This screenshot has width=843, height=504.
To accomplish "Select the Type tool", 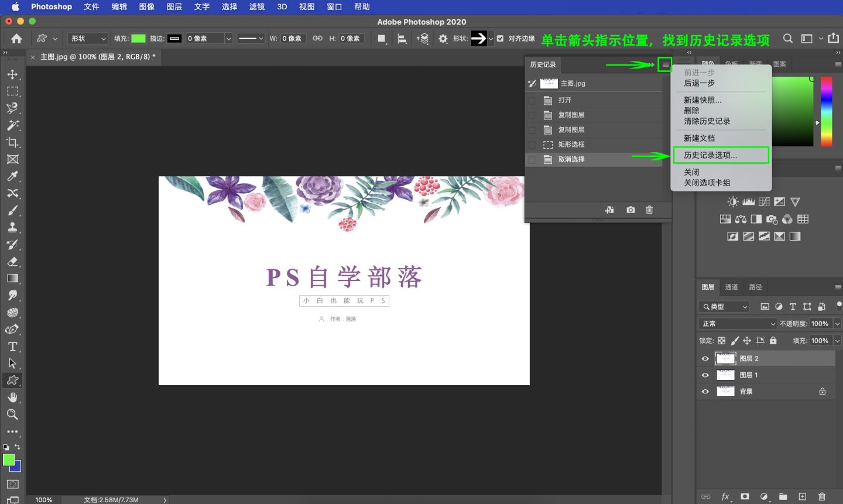I will click(x=12, y=346).
